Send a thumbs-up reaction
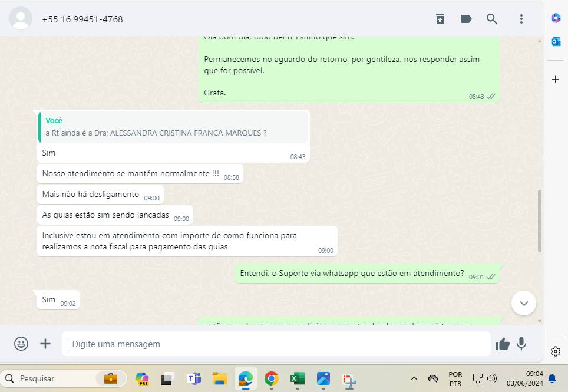Image resolution: width=568 pixels, height=392 pixels. pyautogui.click(x=503, y=344)
